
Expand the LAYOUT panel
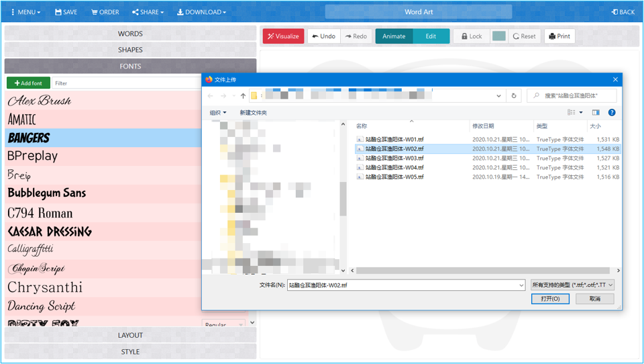click(x=130, y=335)
